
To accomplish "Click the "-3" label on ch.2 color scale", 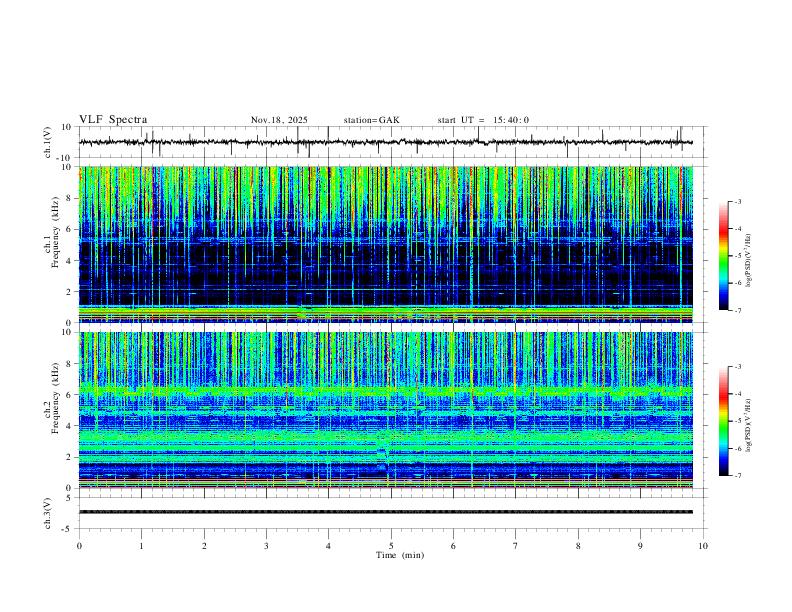I will tap(737, 367).
